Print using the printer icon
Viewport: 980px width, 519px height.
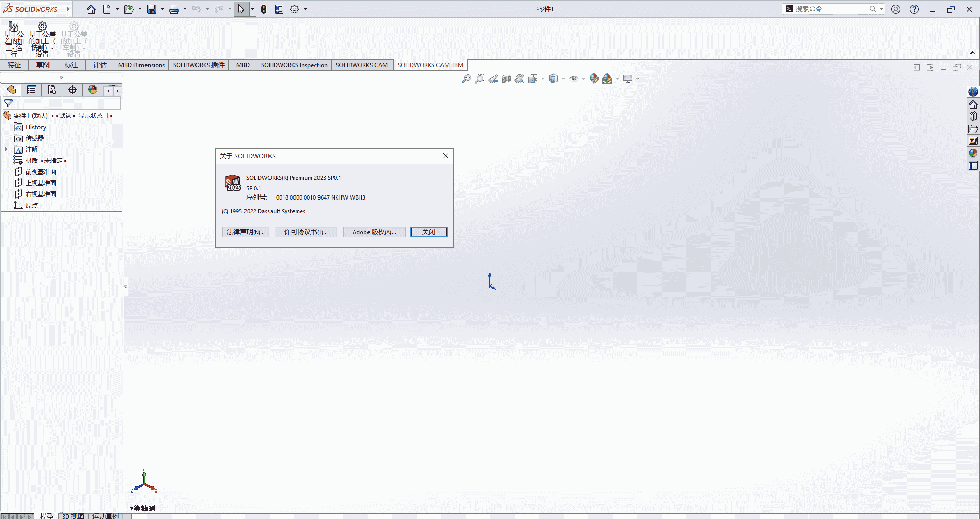[174, 9]
